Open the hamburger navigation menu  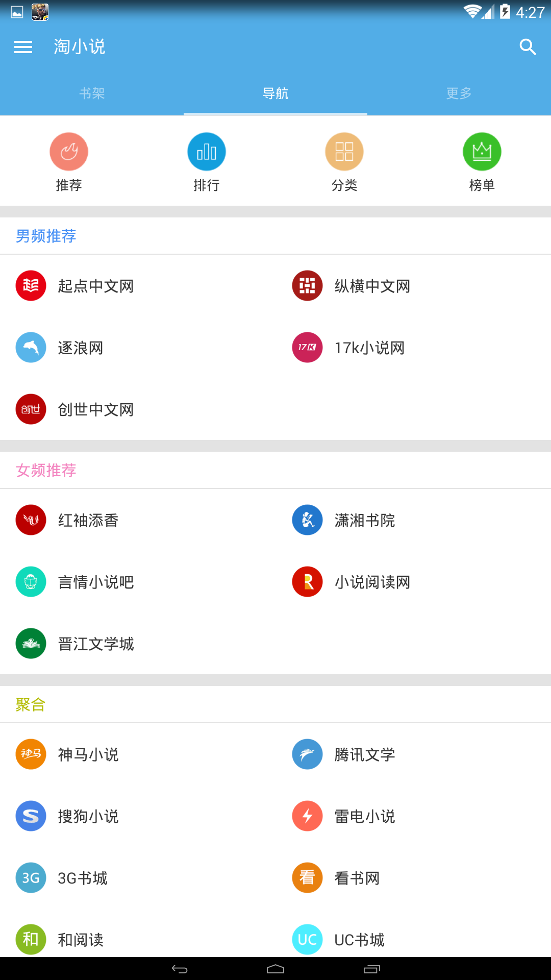23,47
